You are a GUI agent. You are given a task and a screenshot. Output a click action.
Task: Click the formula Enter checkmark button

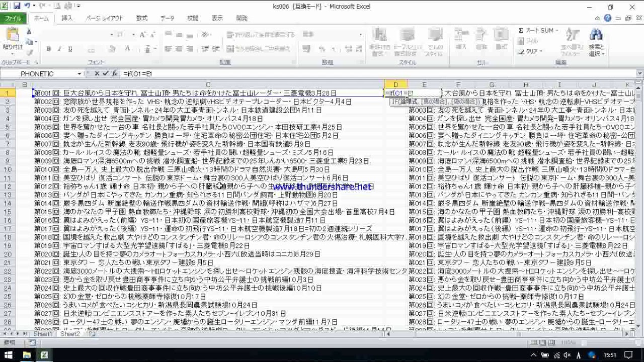coord(106,73)
